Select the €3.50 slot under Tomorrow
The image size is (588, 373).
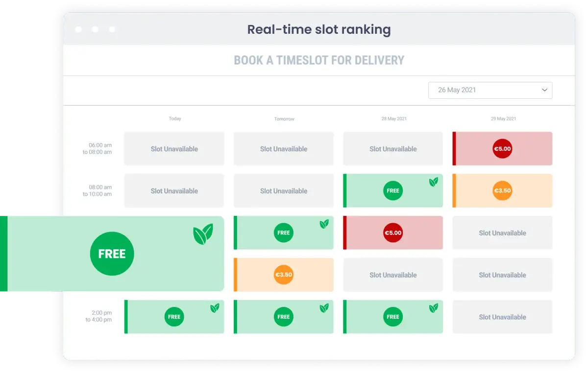[284, 275]
